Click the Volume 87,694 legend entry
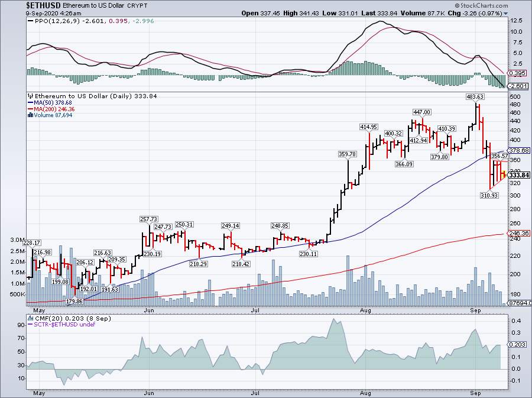This screenshot has width=532, height=398. (x=53, y=115)
